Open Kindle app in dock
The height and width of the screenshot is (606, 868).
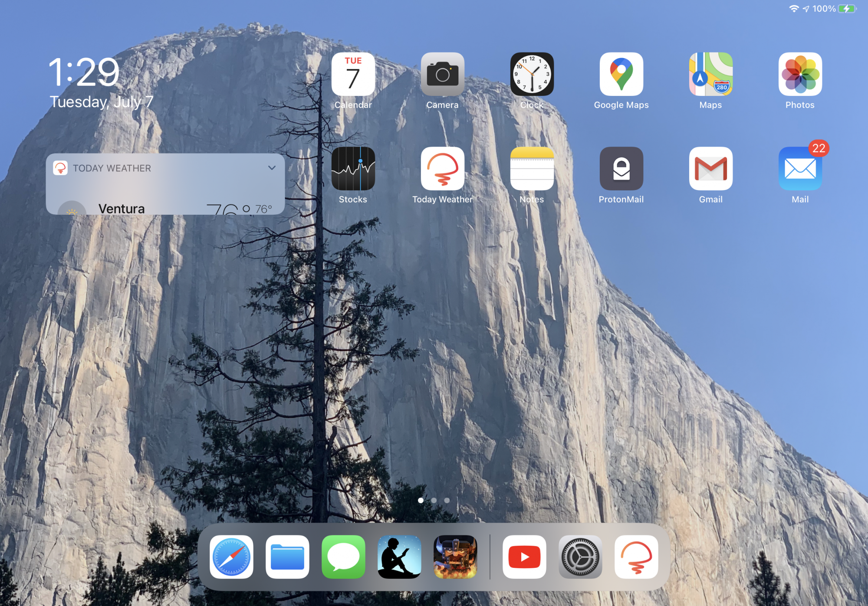point(399,557)
